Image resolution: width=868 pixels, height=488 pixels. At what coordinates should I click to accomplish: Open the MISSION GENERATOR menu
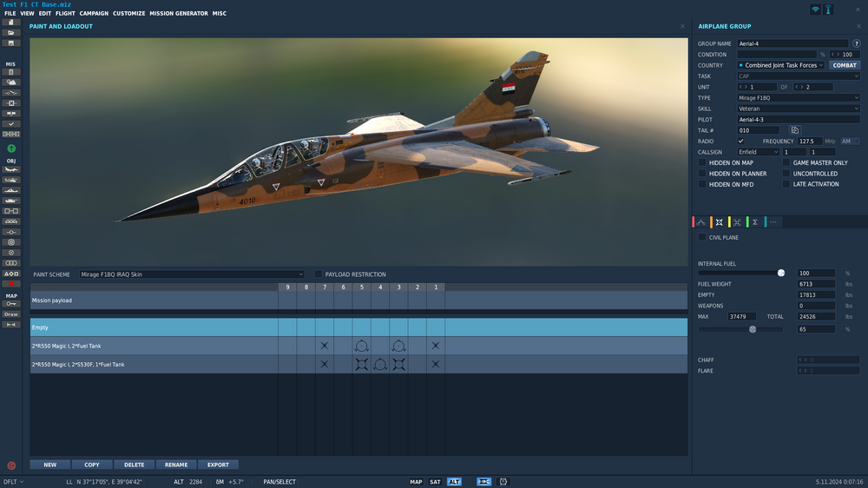(179, 13)
